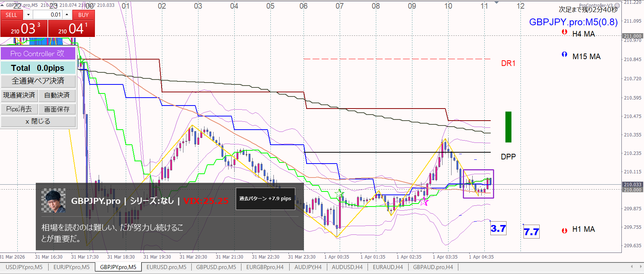This screenshot has width=644, height=274.
Task: Click the blue M15 MA up-arrow icon
Action: tap(564, 55)
